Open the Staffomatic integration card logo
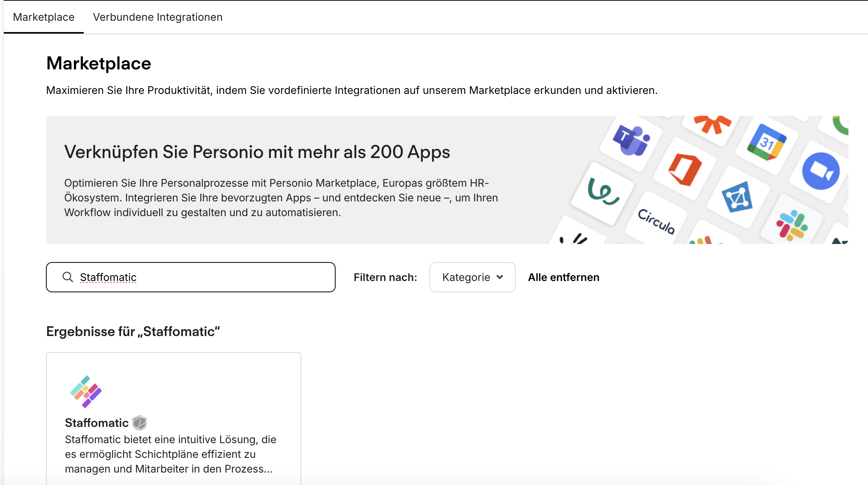 pos(86,391)
